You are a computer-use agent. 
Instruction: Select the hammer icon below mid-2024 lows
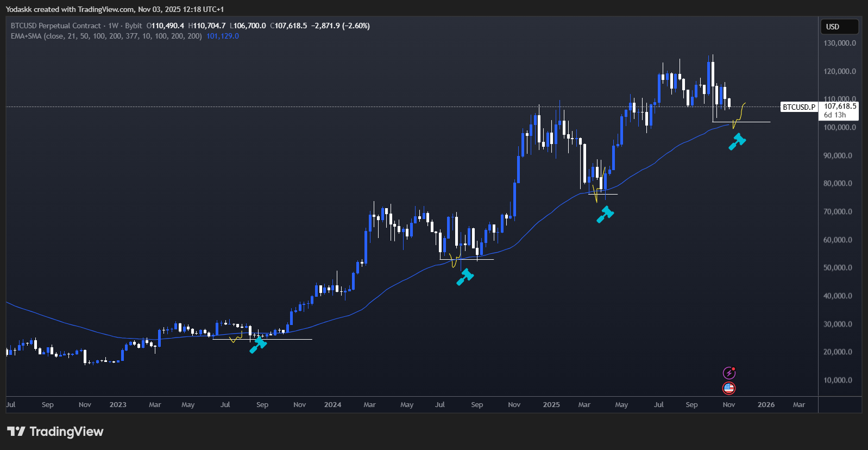click(465, 277)
